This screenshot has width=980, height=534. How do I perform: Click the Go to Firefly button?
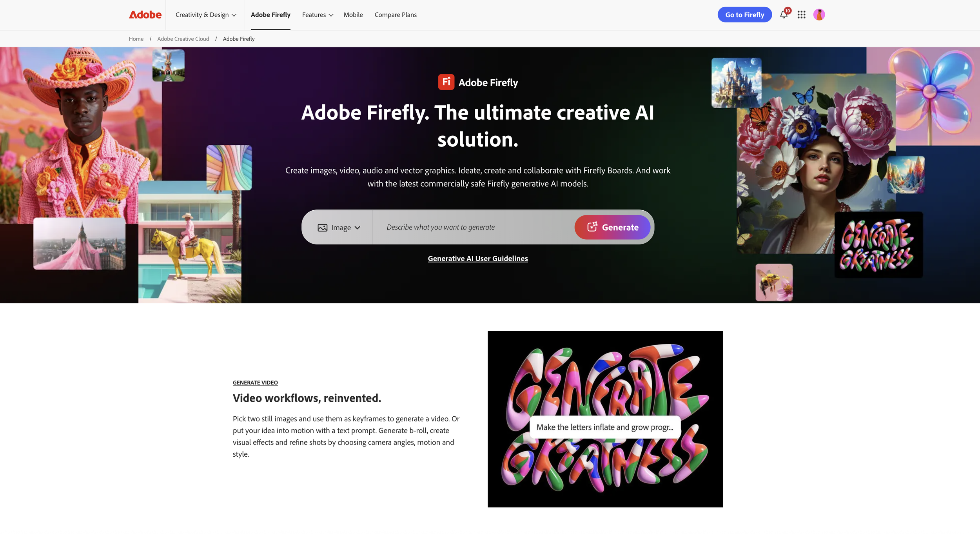pos(744,15)
